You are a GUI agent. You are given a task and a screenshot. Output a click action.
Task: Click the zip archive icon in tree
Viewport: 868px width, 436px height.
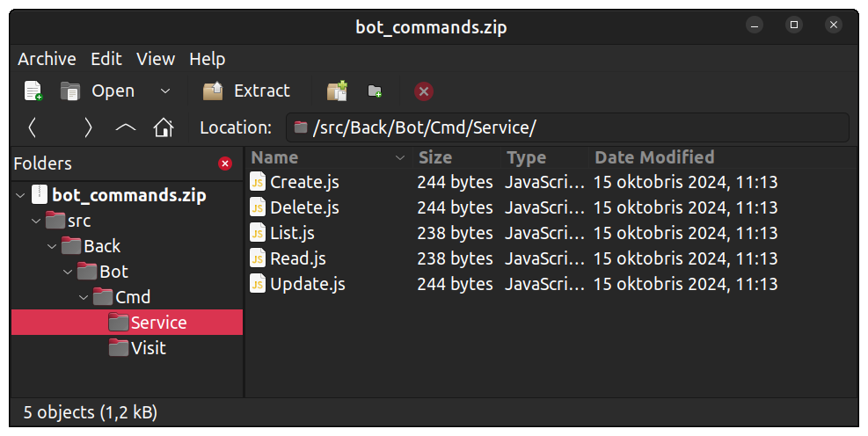tap(40, 195)
